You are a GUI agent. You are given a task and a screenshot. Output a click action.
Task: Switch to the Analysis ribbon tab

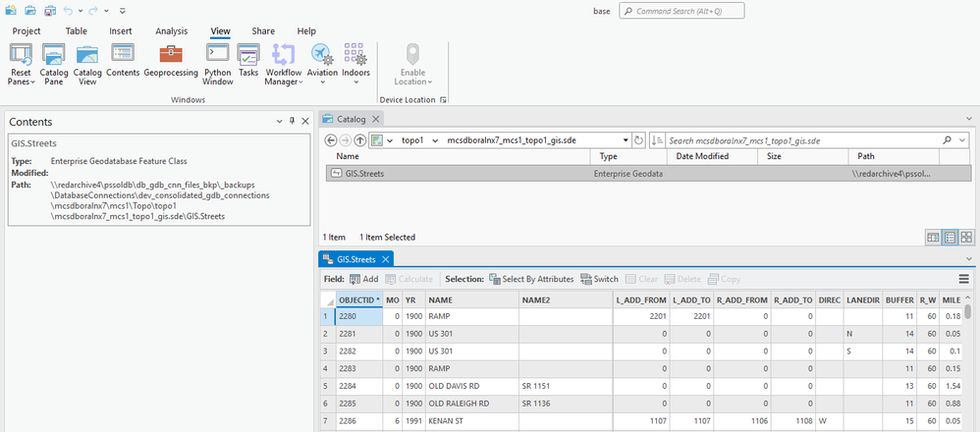pos(171,31)
